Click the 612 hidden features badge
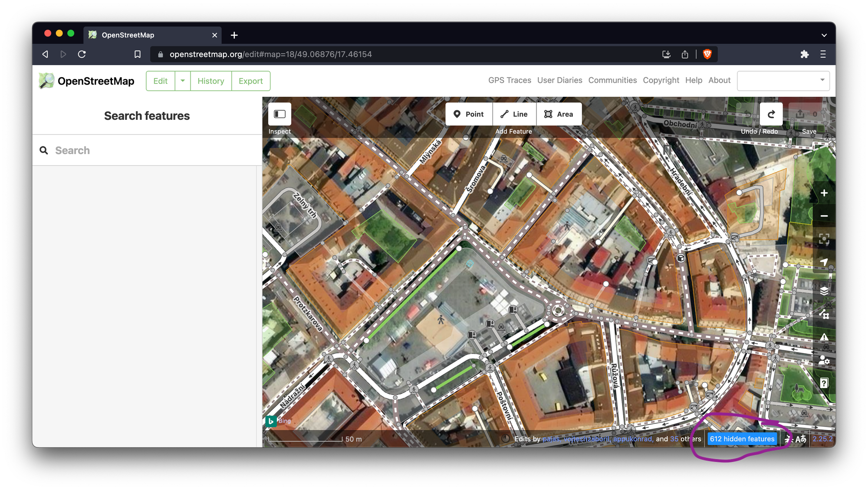Image resolution: width=868 pixels, height=490 pixels. [742, 439]
